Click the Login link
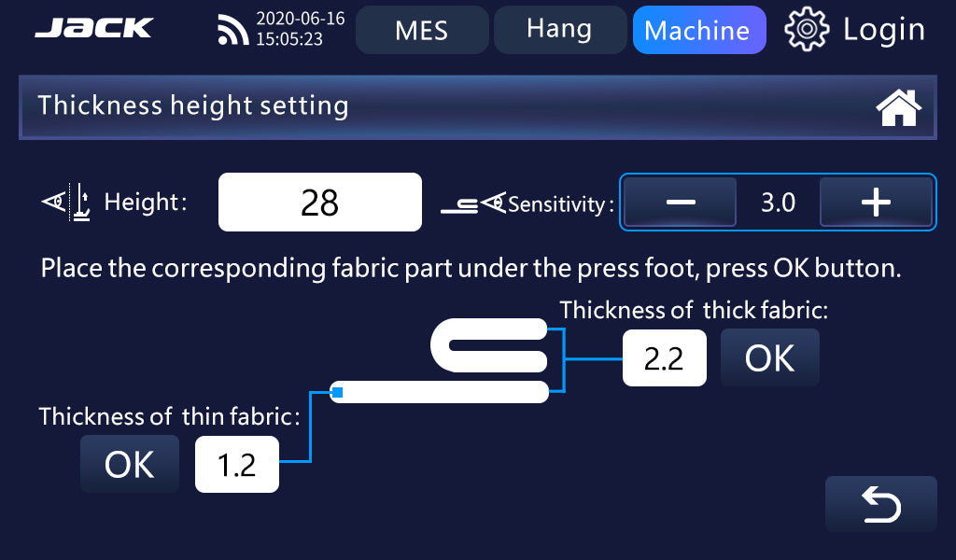 883,30
